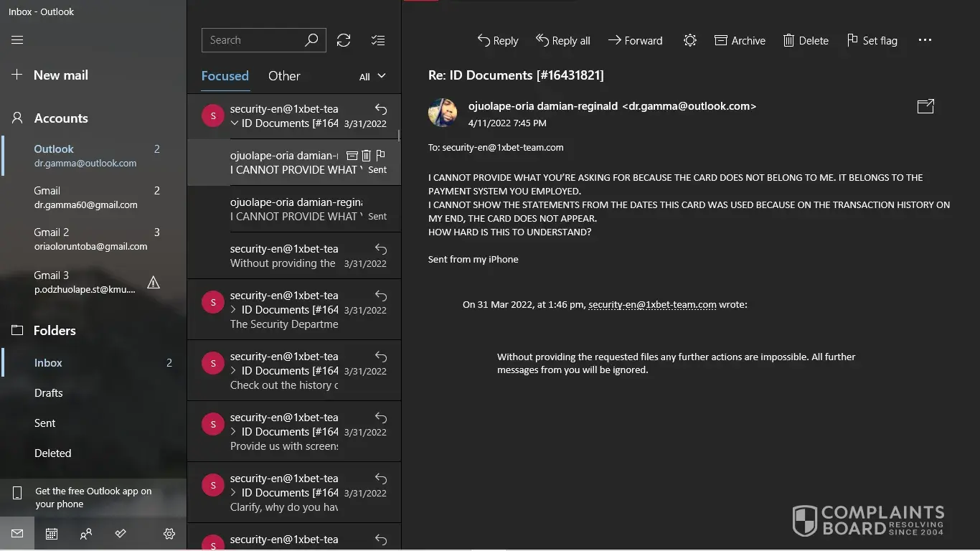Click into the Search box

[x=253, y=40]
